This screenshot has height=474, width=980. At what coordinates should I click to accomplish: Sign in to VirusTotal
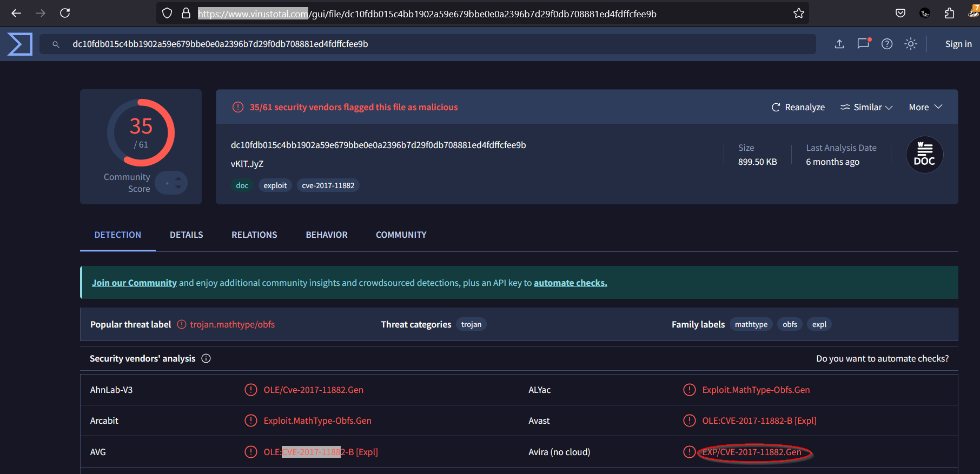click(958, 44)
